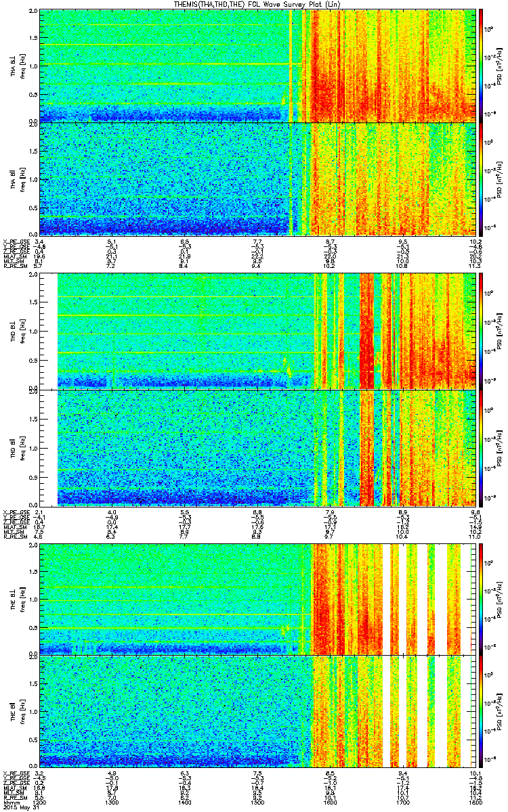Screen dimensions: 508x812
Task: Select the THD B-parallel spectrogram panel
Action: pyautogui.click(x=258, y=448)
